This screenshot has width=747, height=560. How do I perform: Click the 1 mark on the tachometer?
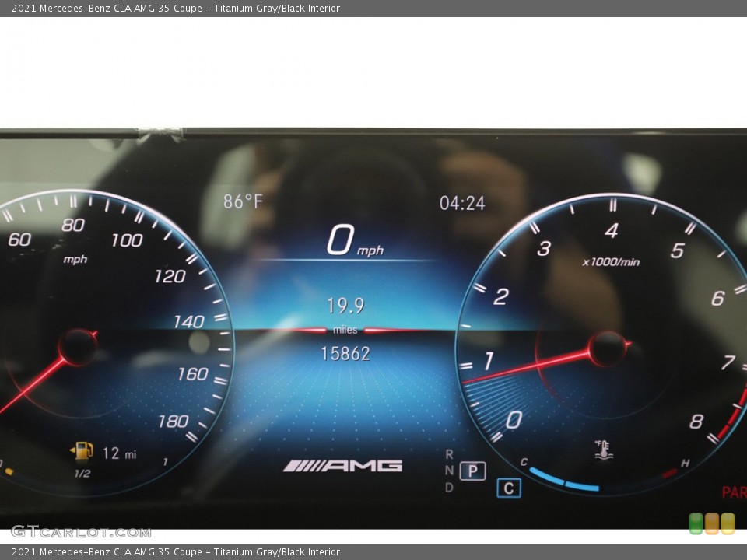489,360
